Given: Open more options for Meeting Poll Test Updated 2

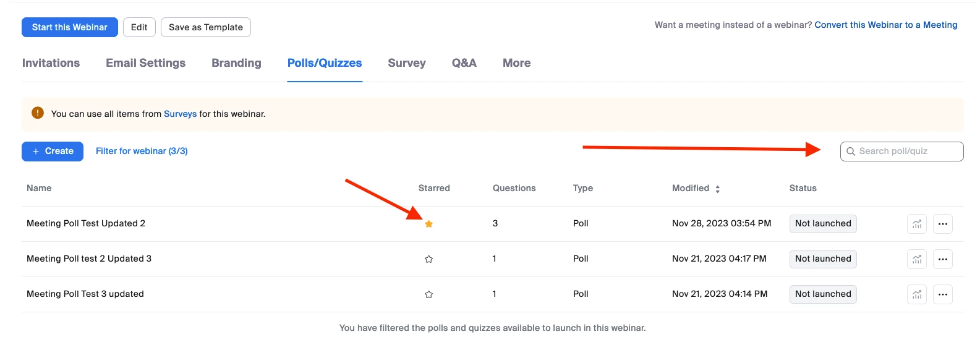Looking at the screenshot, I should [943, 224].
